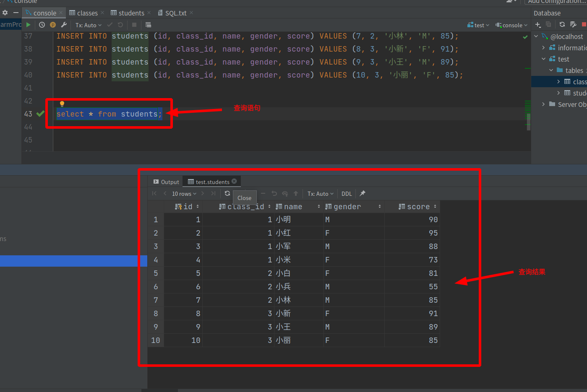
Task: Go to last result page
Action: pos(213,193)
